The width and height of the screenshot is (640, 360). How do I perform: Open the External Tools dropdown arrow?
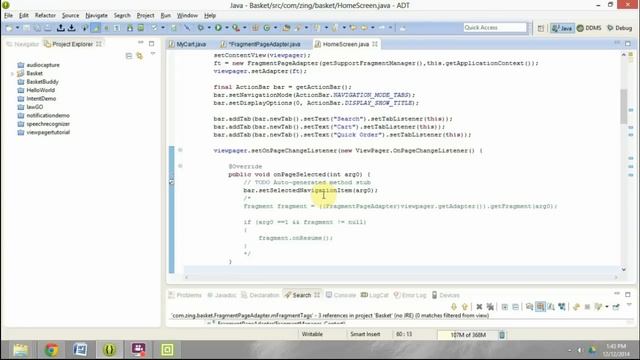point(244,28)
